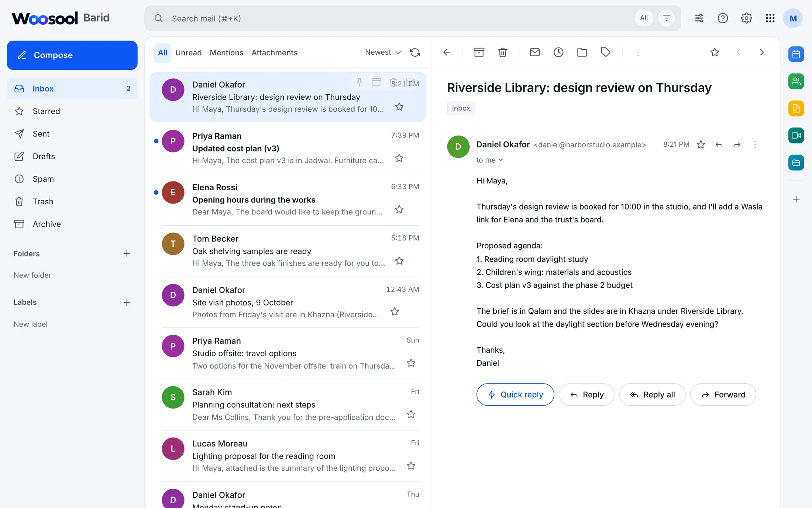The image size is (812, 508).
Task: Star the Sarah Kim planning email
Action: click(411, 414)
